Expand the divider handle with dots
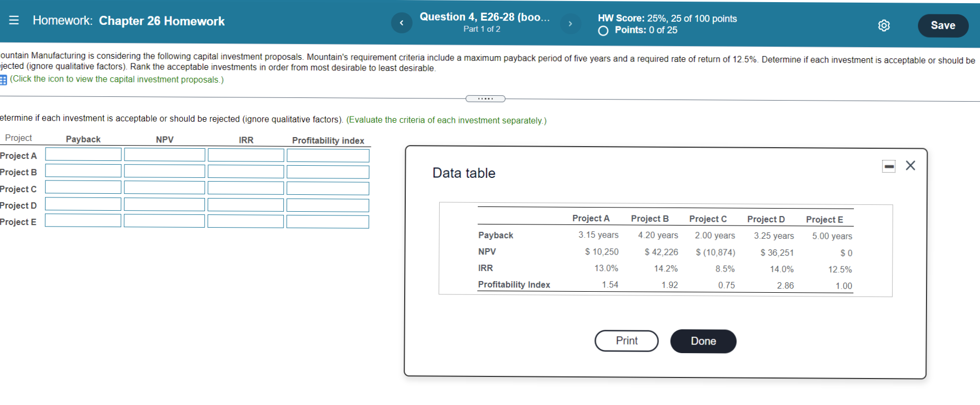This screenshot has width=980, height=405. pyautogui.click(x=485, y=98)
